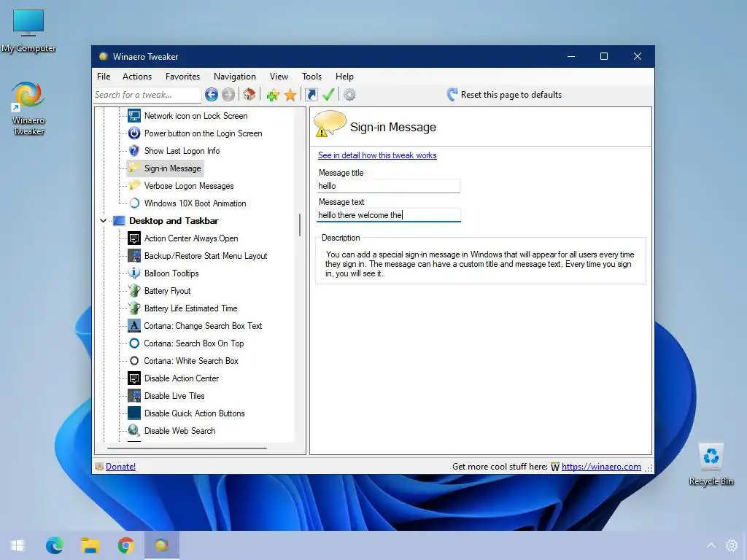The image size is (747, 560).
Task: Click the Windows 10X Boot Animation icon
Action: [x=134, y=203]
